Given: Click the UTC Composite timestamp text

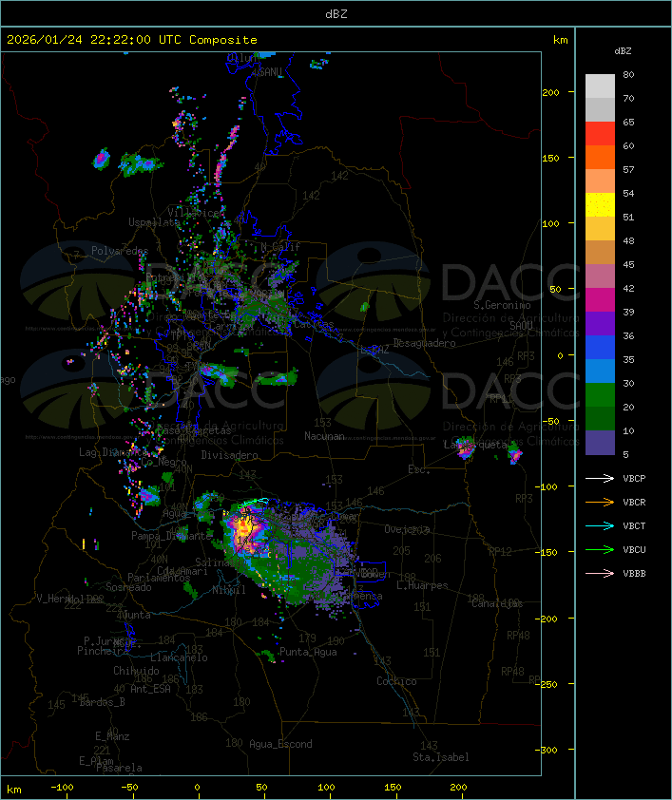Looking at the screenshot, I should 132,40.
